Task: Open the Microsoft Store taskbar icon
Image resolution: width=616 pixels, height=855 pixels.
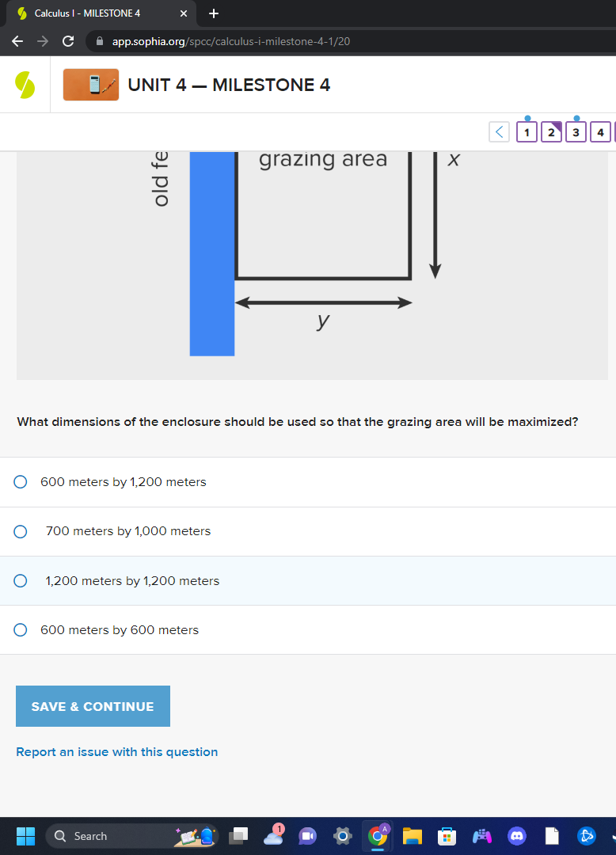Action: (447, 836)
